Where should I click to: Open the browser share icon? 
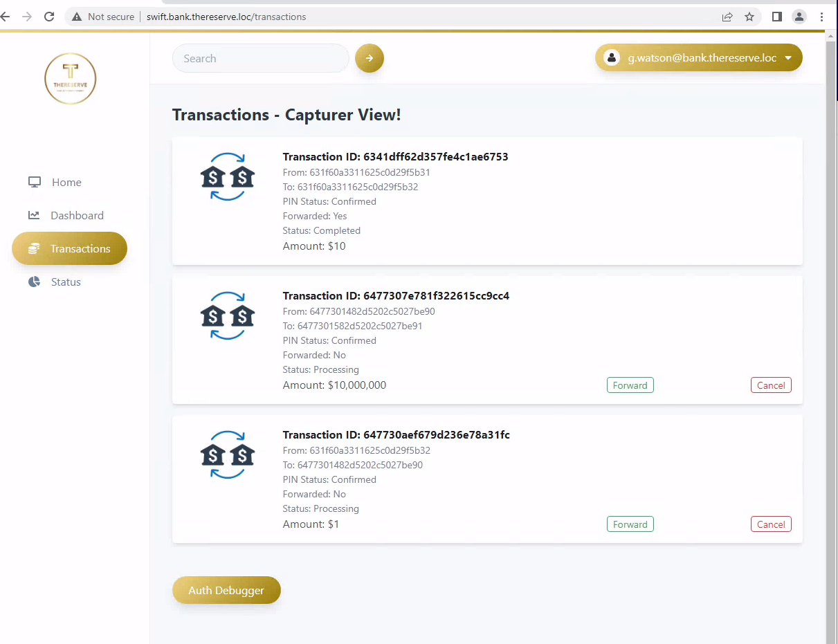727,17
